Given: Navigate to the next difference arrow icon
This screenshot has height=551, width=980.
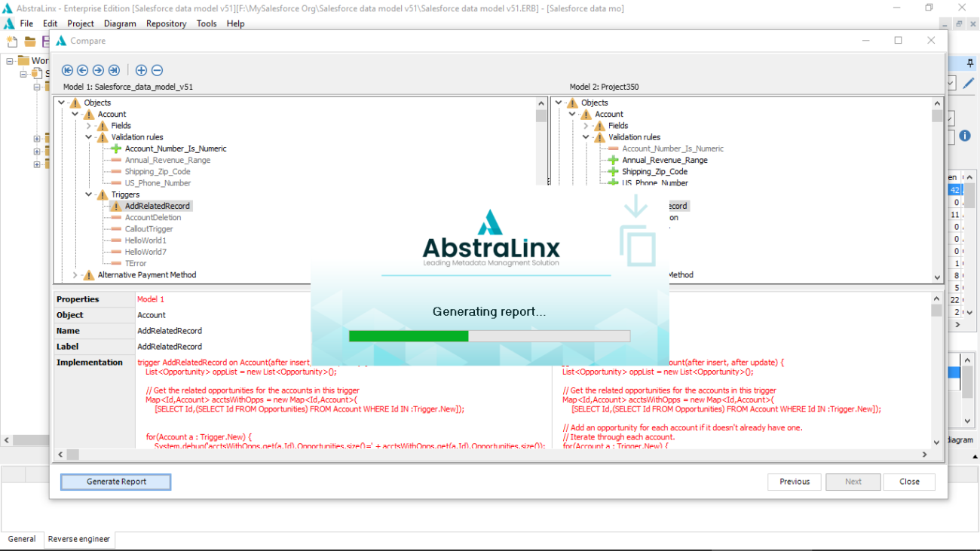Looking at the screenshot, I should [97, 70].
